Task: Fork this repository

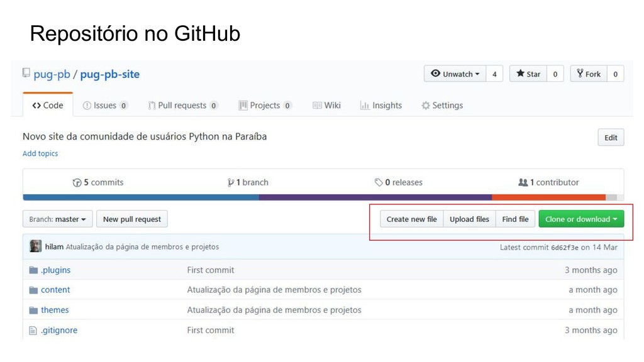Action: (x=589, y=74)
